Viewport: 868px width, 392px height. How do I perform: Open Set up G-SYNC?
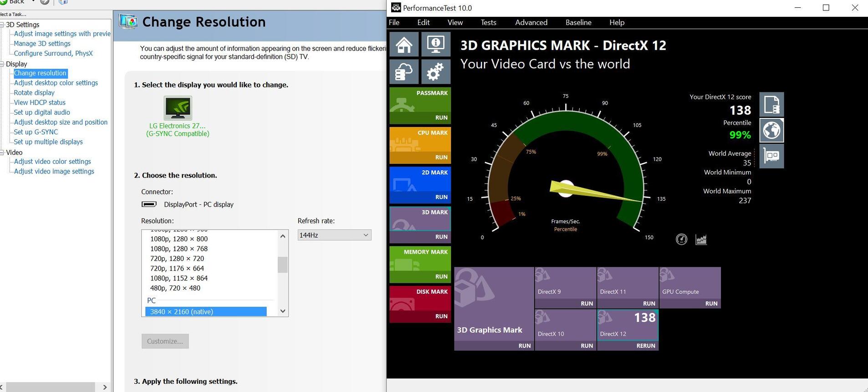(36, 132)
